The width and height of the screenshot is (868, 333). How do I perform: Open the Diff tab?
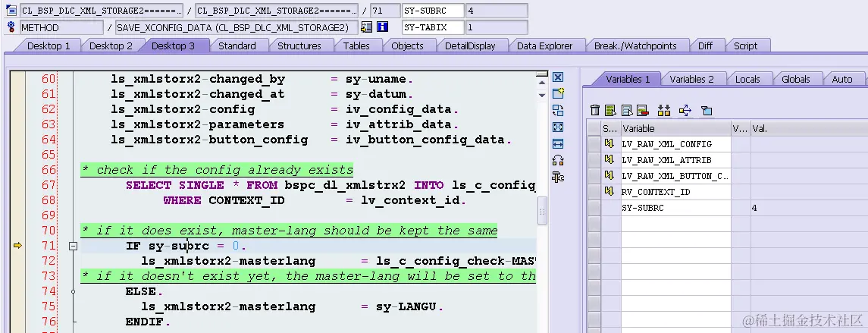point(705,46)
